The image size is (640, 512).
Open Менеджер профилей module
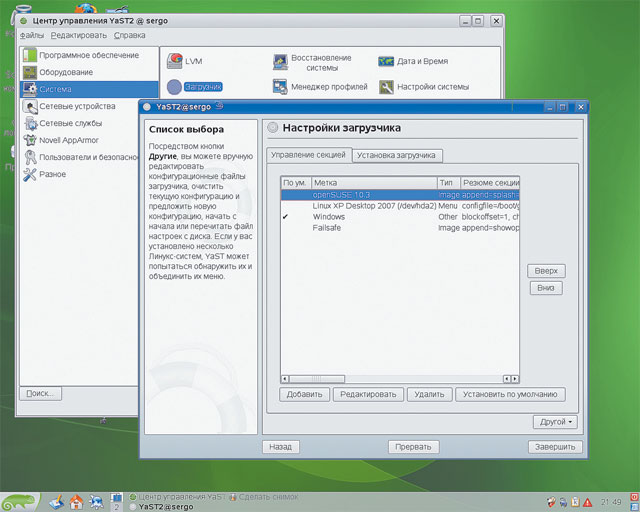click(320, 87)
